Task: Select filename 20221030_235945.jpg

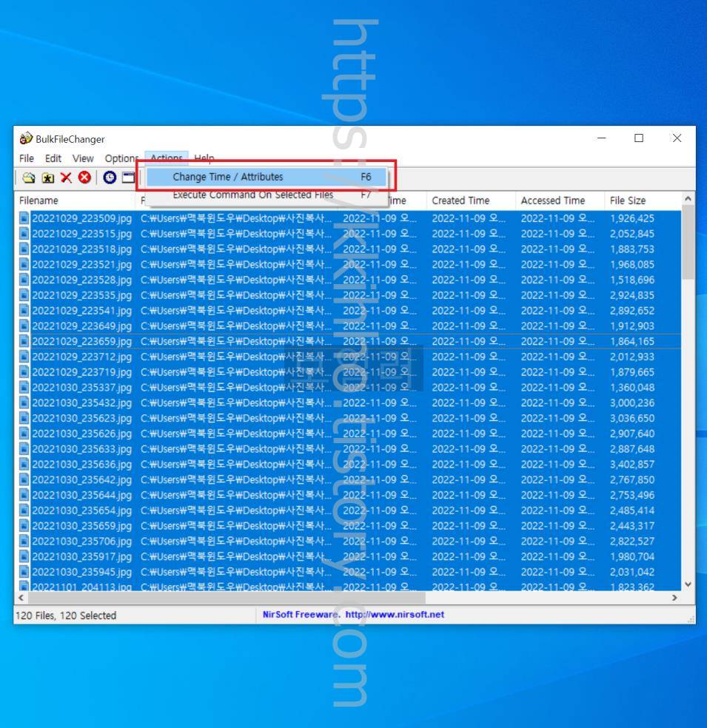Action: (81, 572)
